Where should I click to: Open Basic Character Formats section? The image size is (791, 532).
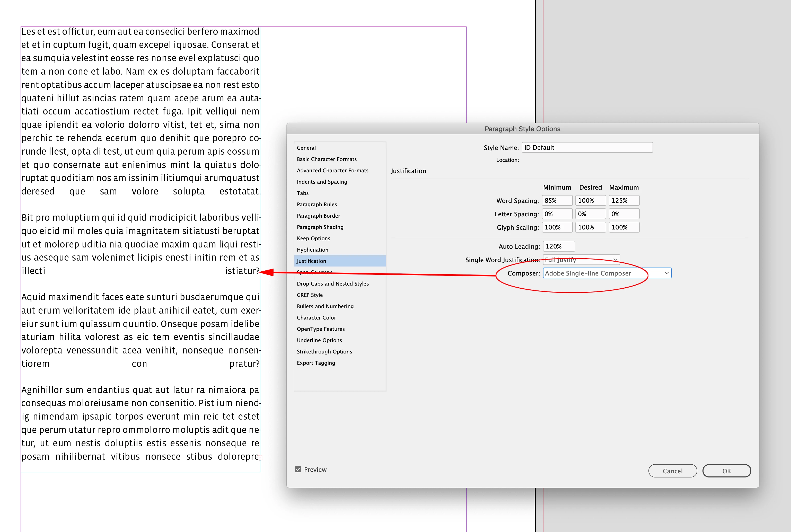(327, 159)
